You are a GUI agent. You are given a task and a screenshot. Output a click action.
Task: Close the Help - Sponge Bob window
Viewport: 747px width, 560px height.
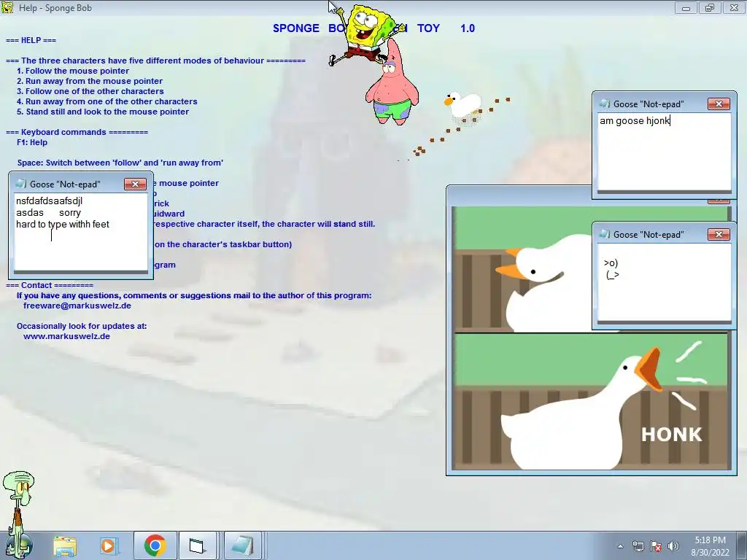click(734, 8)
